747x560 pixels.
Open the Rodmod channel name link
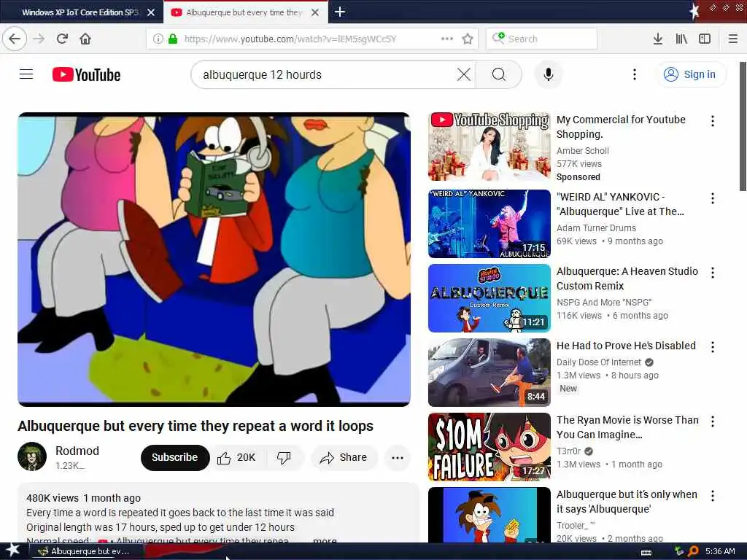77,451
